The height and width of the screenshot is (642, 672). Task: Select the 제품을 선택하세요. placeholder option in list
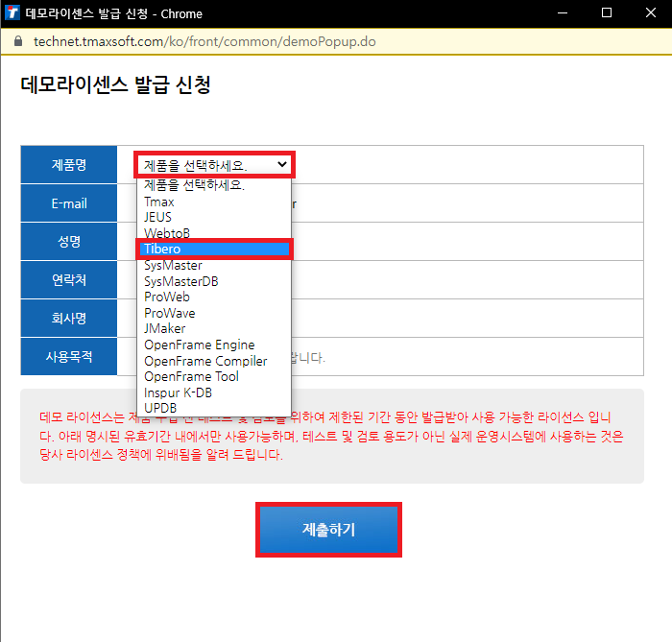tap(214, 185)
